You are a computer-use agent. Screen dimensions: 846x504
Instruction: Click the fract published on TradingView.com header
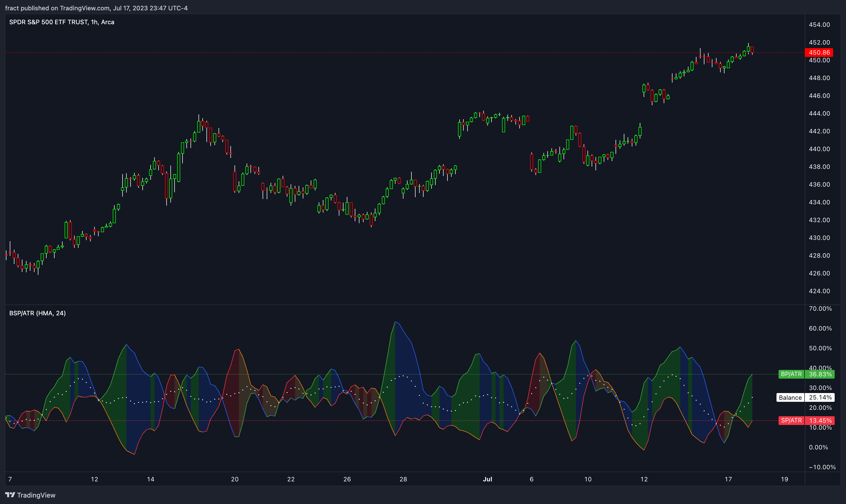pos(97,8)
